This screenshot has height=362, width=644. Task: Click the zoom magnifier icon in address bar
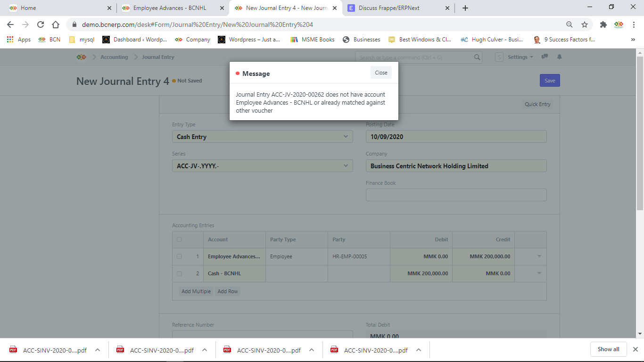coord(570,25)
